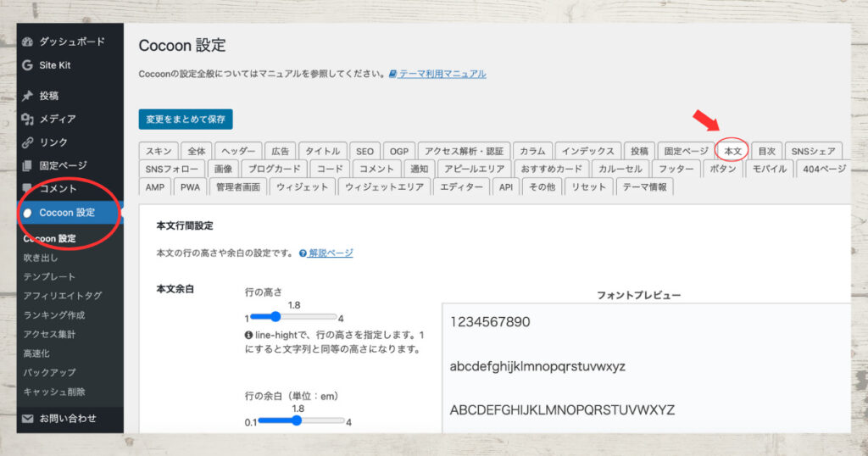868x456 pixels.
Task: Select Cocoon 設定 main menu item
Action: pos(70,213)
